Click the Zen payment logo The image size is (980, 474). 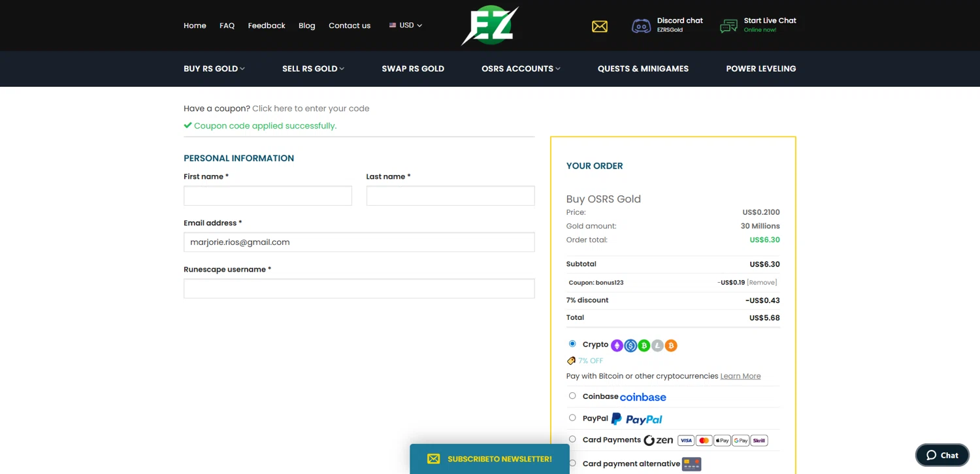(x=658, y=440)
